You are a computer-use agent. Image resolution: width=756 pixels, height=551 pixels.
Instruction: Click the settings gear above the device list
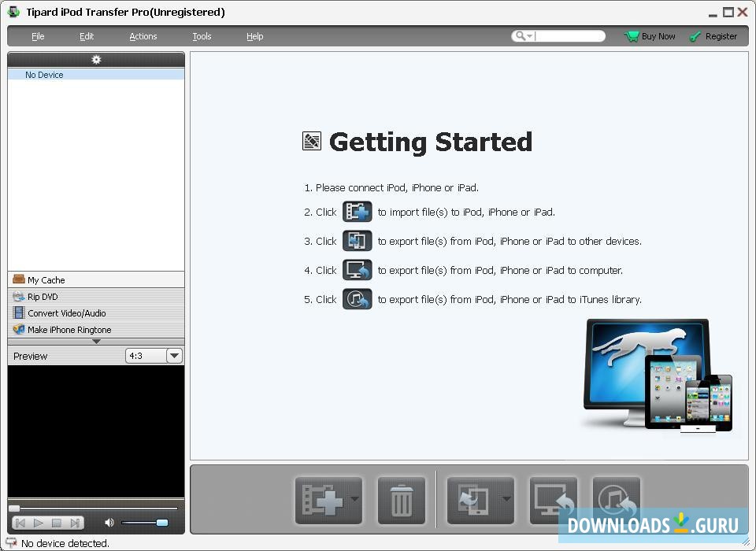tap(96, 59)
